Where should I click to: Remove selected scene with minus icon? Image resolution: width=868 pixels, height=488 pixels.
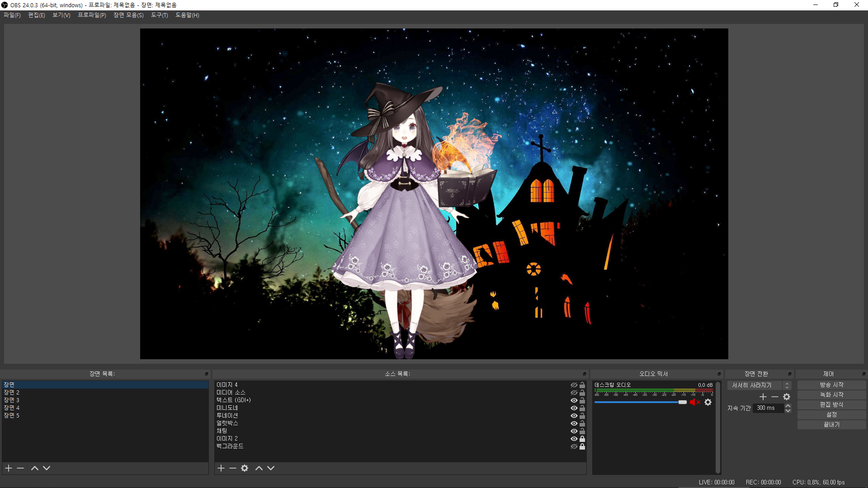20,468
